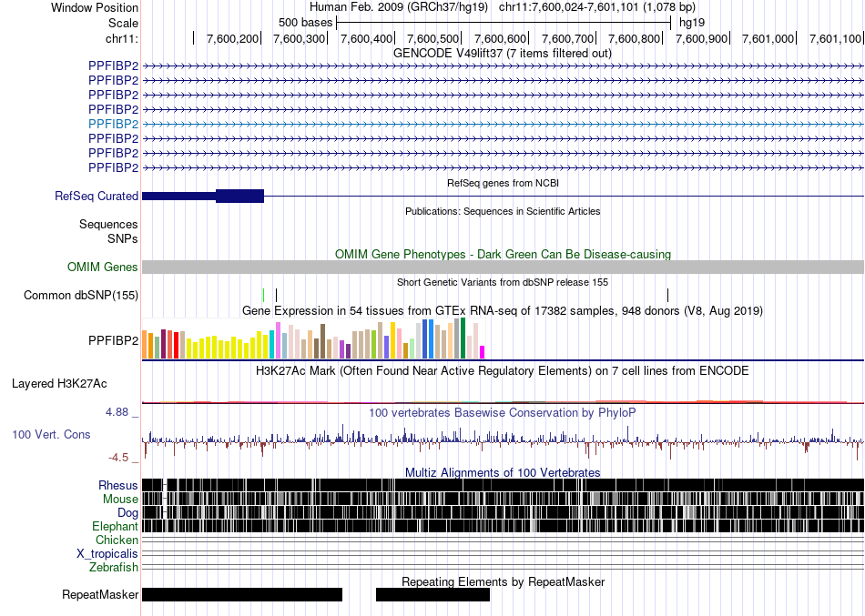Viewport: 865px width, 616px height.
Task: Open the Common dbSNP(155) track label
Action: coord(81,295)
